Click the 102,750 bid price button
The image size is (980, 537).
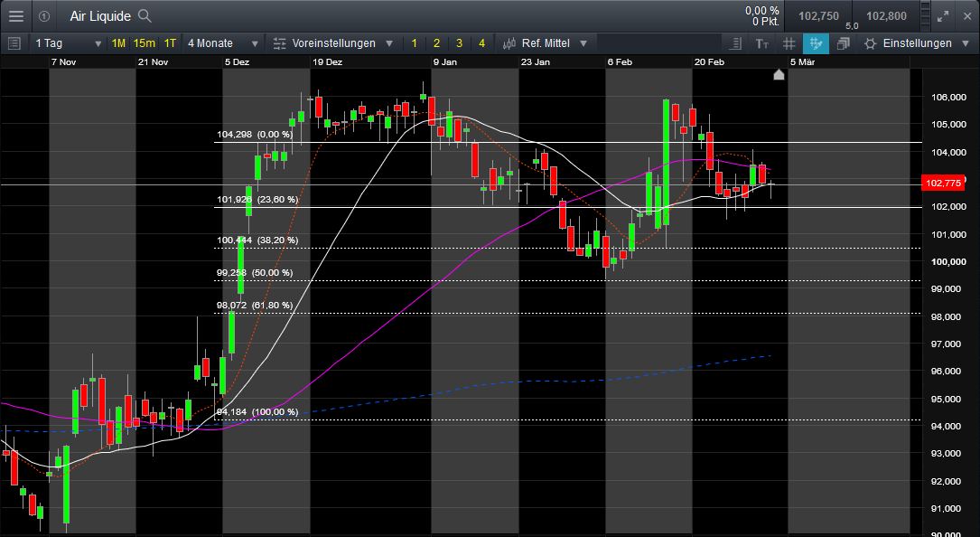point(819,16)
